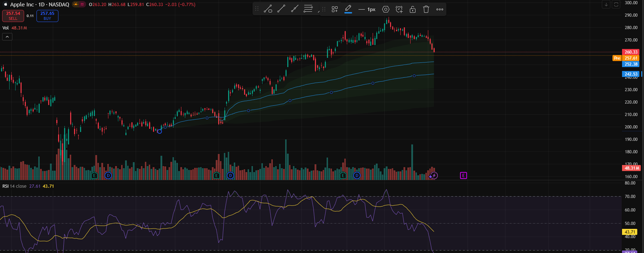The width and height of the screenshot is (644, 253).
Task: Click the maximize chart pane icon
Action: tap(616, 4)
